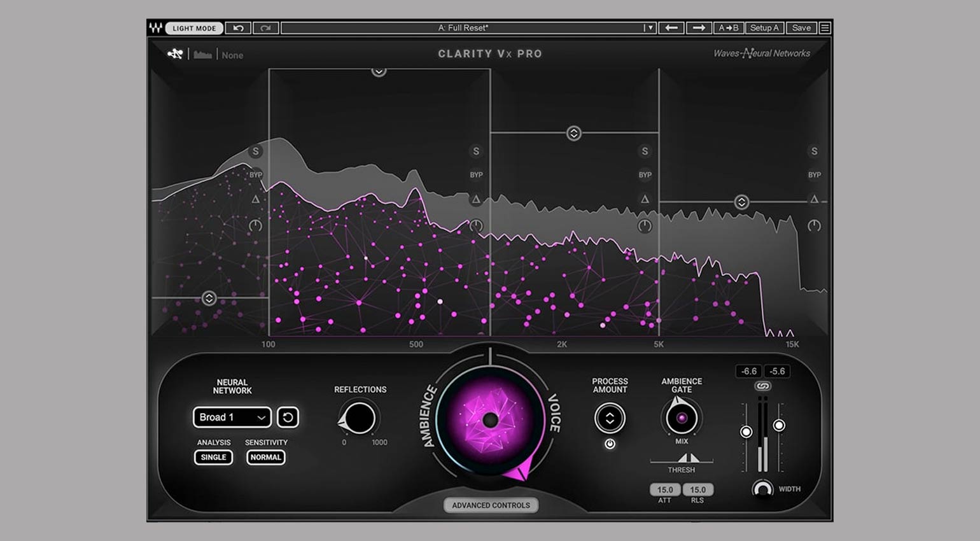Click the Waves logo in top bar
The image size is (980, 541).
click(x=155, y=28)
